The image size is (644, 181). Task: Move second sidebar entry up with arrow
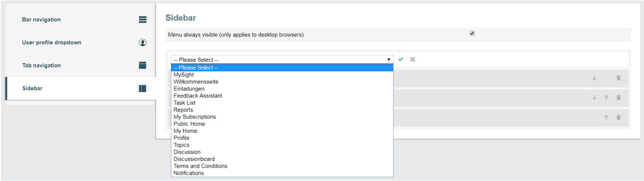(606, 97)
